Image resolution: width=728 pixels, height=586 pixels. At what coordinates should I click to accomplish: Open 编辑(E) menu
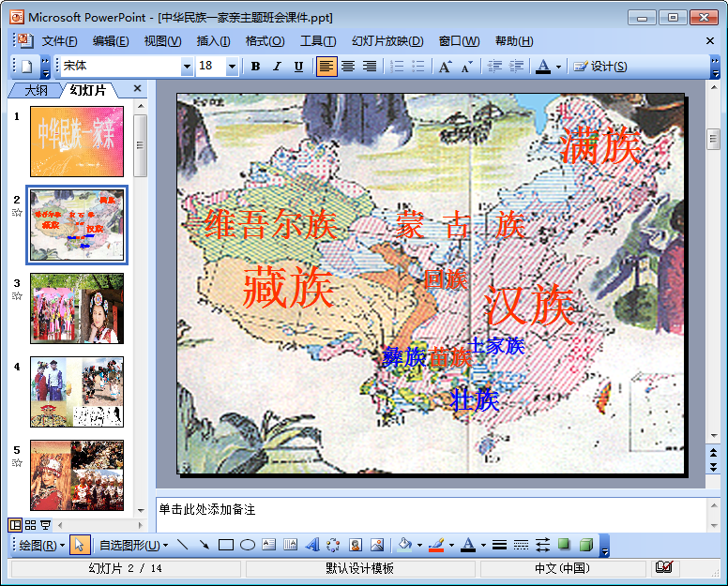tap(111, 41)
